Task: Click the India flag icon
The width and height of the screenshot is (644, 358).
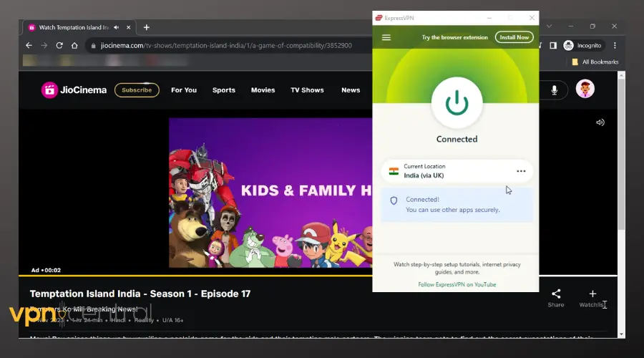Action: 394,171
